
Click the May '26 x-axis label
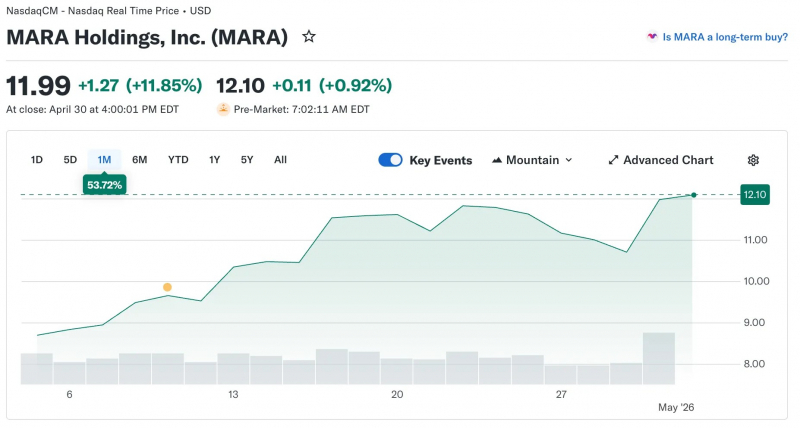coord(676,407)
